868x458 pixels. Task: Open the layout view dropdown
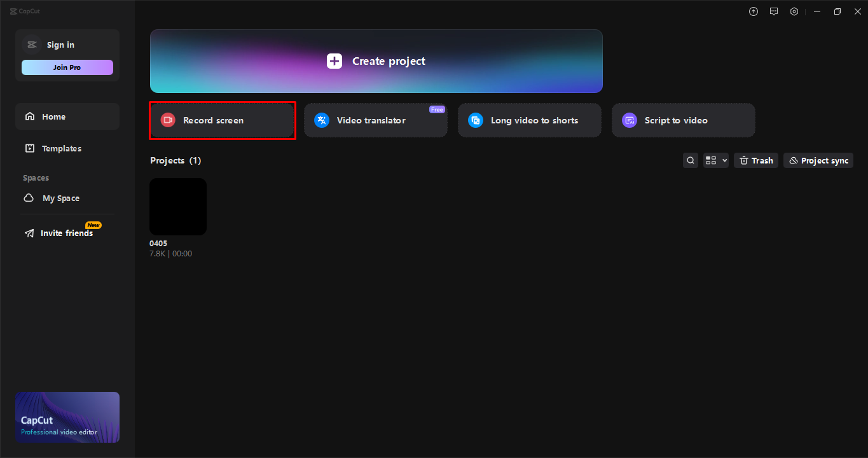[716, 160]
